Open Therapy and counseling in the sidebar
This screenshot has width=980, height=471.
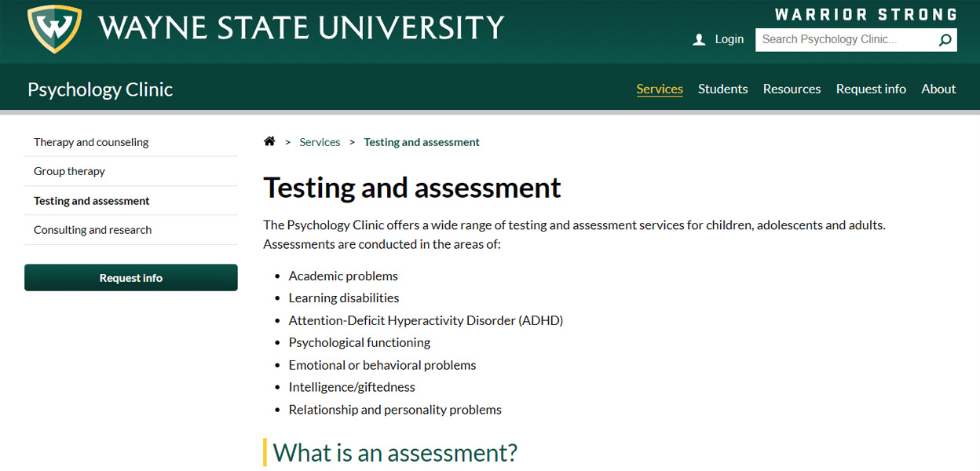(x=91, y=142)
